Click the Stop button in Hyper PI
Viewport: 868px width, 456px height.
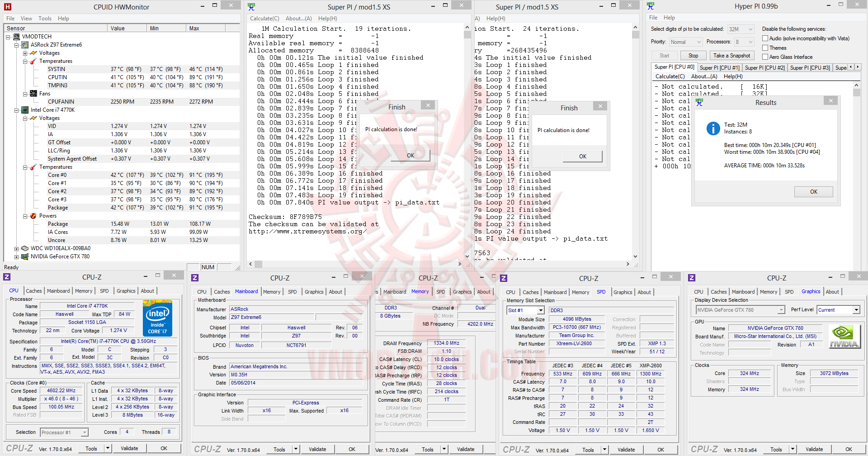[x=693, y=56]
